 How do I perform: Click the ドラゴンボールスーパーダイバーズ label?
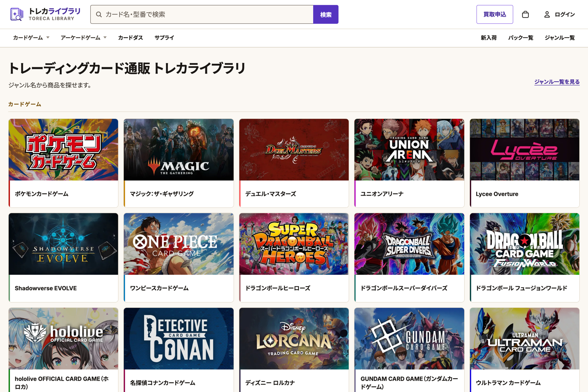click(404, 288)
